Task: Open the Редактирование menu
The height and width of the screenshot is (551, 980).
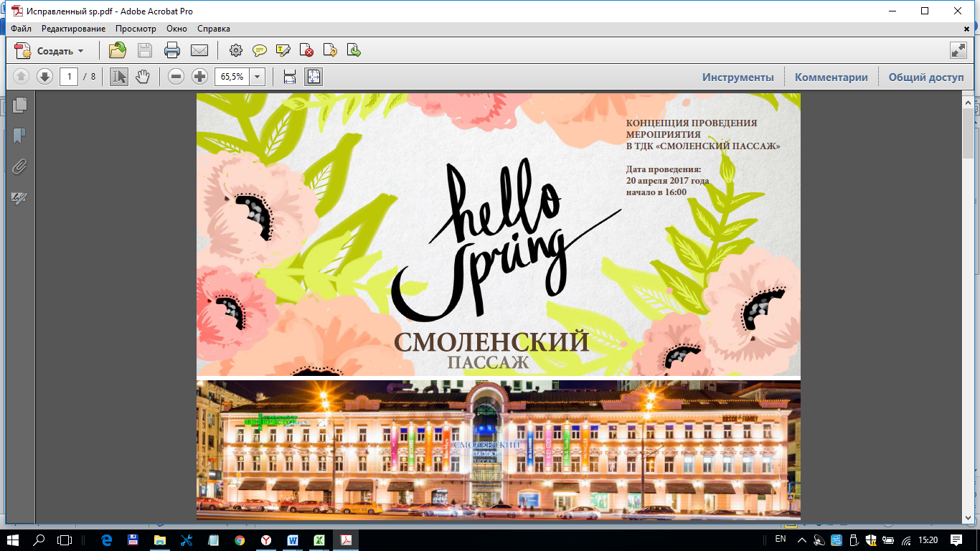Action: tap(73, 29)
